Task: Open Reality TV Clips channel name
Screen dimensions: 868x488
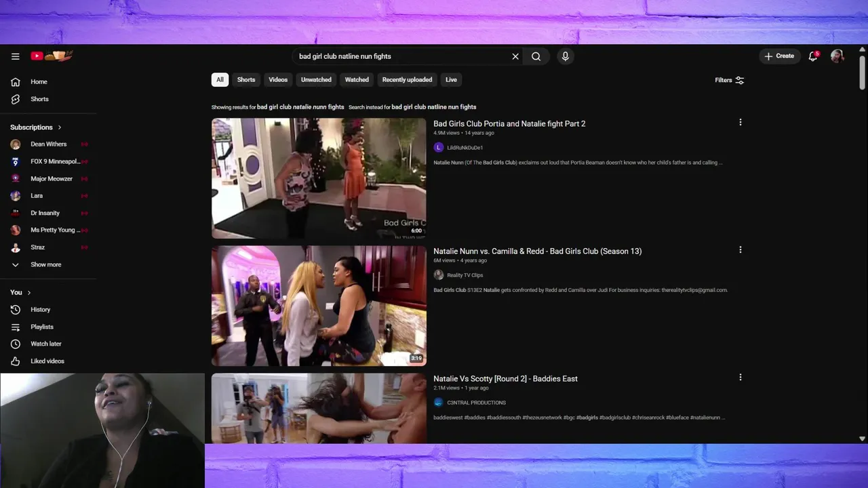Action: 465,275
